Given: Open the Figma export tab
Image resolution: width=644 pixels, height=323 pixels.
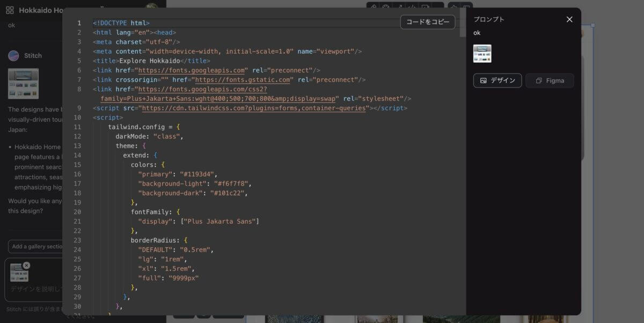Looking at the screenshot, I should (550, 80).
